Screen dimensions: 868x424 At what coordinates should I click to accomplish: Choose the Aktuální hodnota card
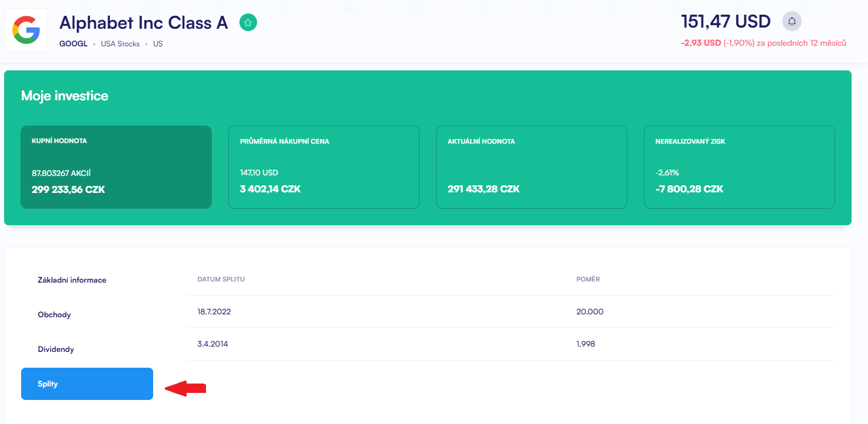click(x=531, y=167)
